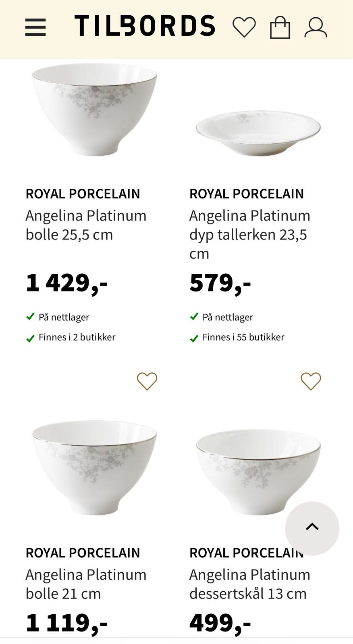Click Royal Porcelain brand above dyp tallerken

coord(246,194)
